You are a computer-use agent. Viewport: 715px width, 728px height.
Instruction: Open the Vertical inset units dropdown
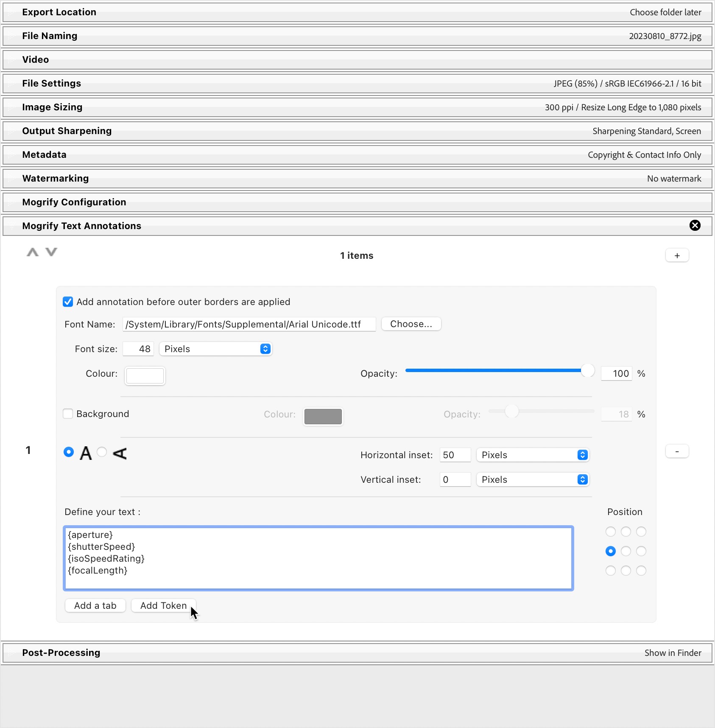click(533, 479)
